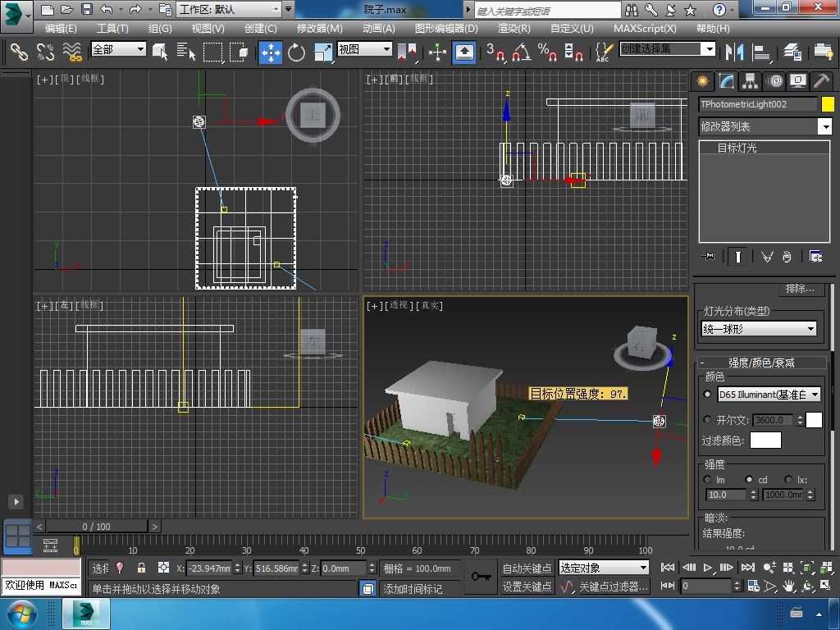Click the Unlink Selection tool

click(46, 52)
